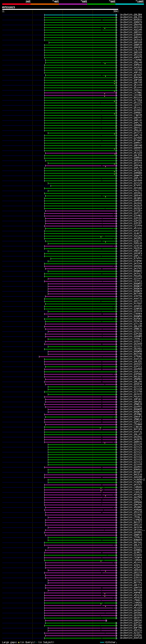Open hit UniRef100_B9SRS0
Image resolution: width=146 pixels, height=644 pixels.
click(x=131, y=20)
